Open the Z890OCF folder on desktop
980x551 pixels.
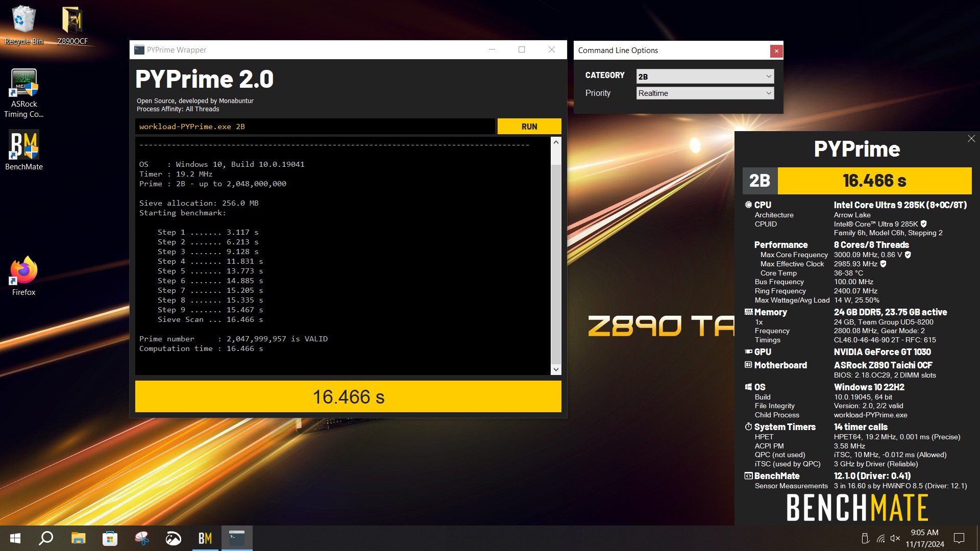click(x=72, y=26)
